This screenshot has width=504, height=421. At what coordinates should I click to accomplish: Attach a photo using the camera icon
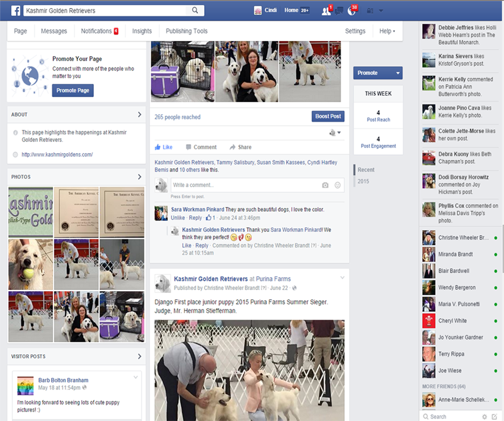tap(325, 185)
